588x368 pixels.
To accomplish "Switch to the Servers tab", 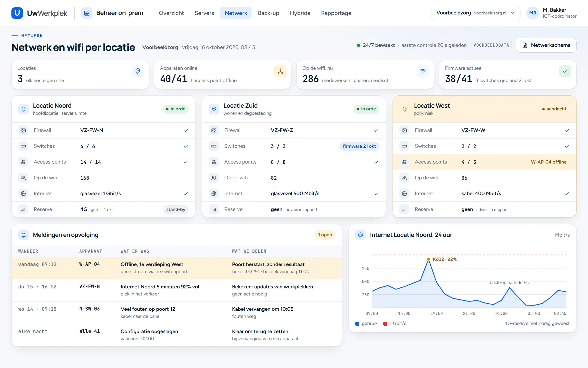I will [204, 13].
